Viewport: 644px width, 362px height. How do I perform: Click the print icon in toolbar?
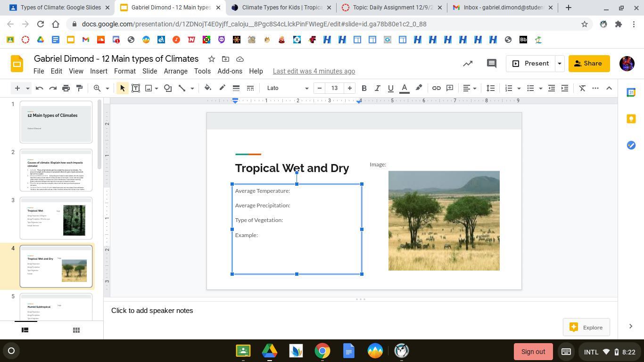[x=66, y=88]
